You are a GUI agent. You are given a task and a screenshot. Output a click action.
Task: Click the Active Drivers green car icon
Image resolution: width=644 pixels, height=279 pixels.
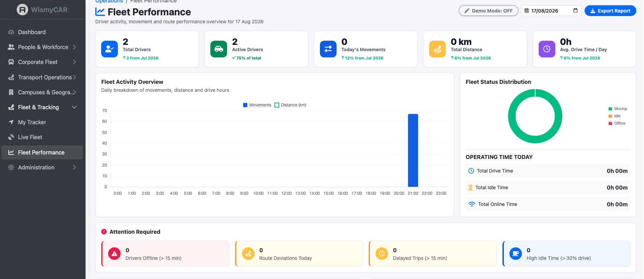click(219, 49)
